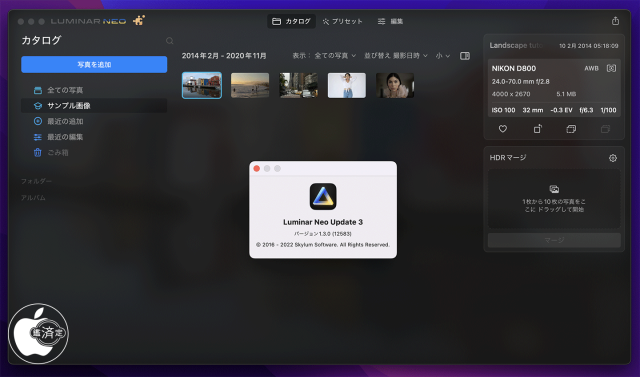Screen dimensions: 640x377
Task: Click the 32 mm focal length value
Action: (533, 110)
